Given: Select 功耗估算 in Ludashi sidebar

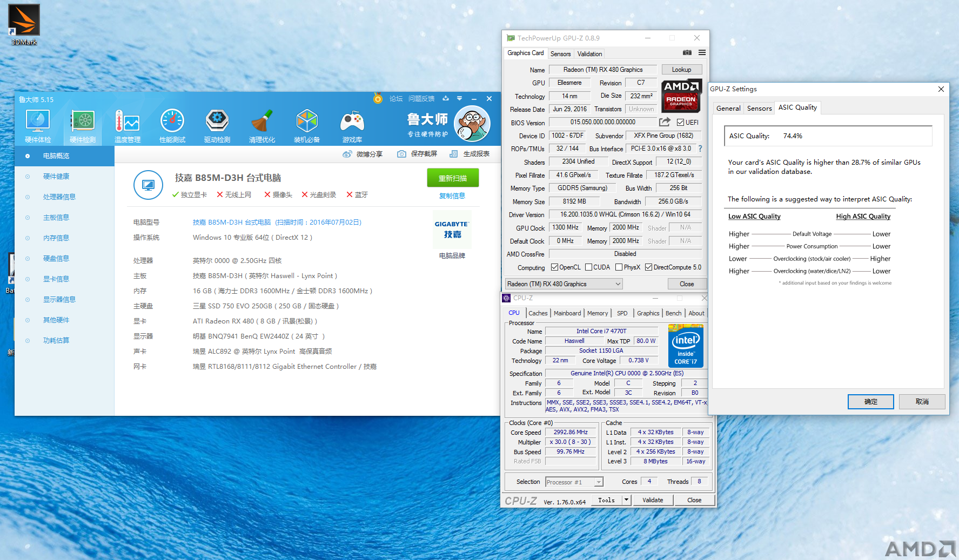Looking at the screenshot, I should click(x=64, y=341).
